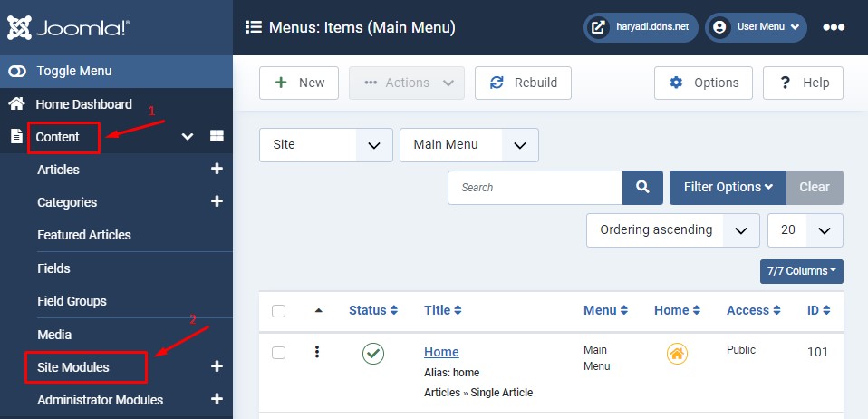Check the select-all checkbox in table header

click(x=279, y=311)
